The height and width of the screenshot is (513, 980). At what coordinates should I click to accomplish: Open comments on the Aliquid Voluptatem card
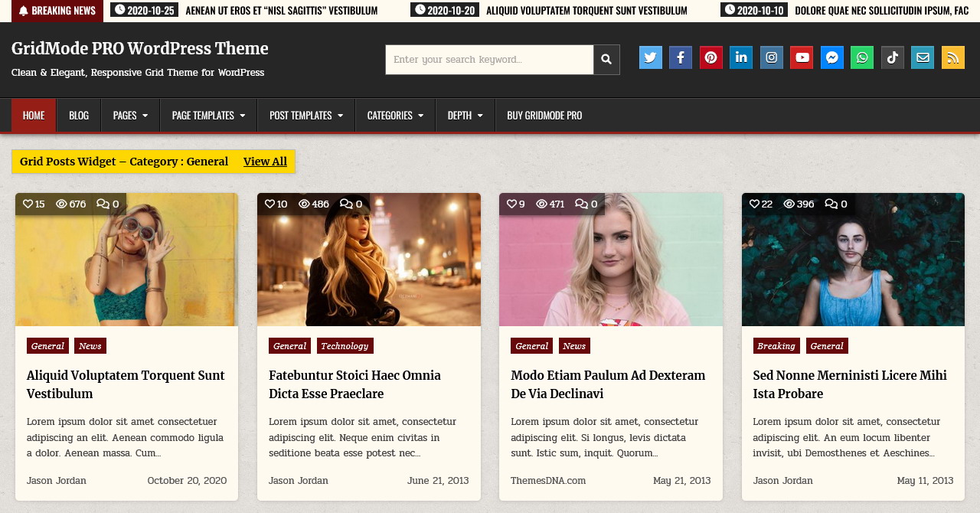107,204
